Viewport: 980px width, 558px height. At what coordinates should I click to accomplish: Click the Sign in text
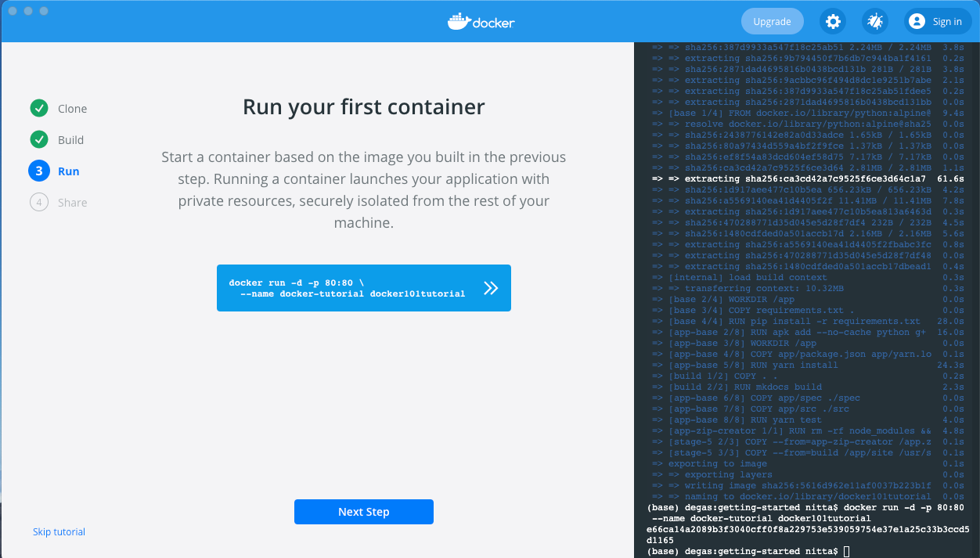pyautogui.click(x=947, y=22)
